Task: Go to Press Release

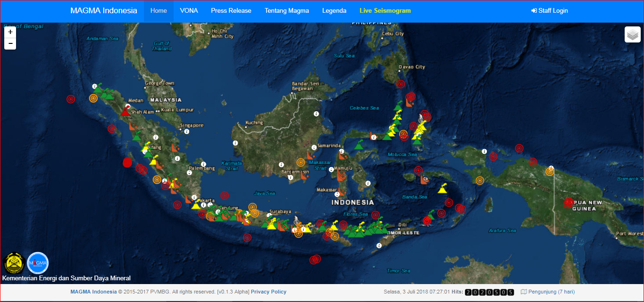Action: click(x=231, y=11)
